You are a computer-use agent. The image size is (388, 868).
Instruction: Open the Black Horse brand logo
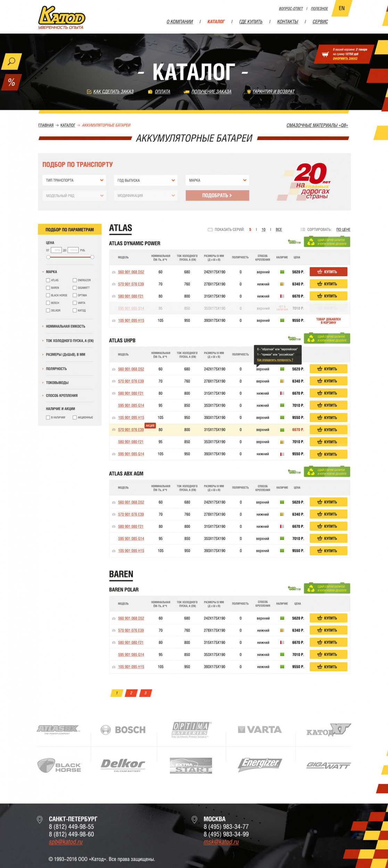pyautogui.click(x=59, y=765)
